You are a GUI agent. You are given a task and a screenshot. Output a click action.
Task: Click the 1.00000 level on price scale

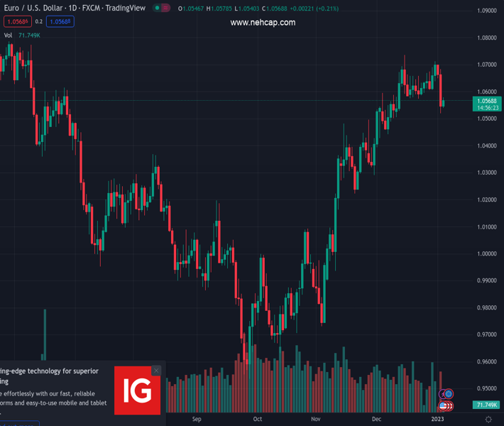click(x=486, y=253)
